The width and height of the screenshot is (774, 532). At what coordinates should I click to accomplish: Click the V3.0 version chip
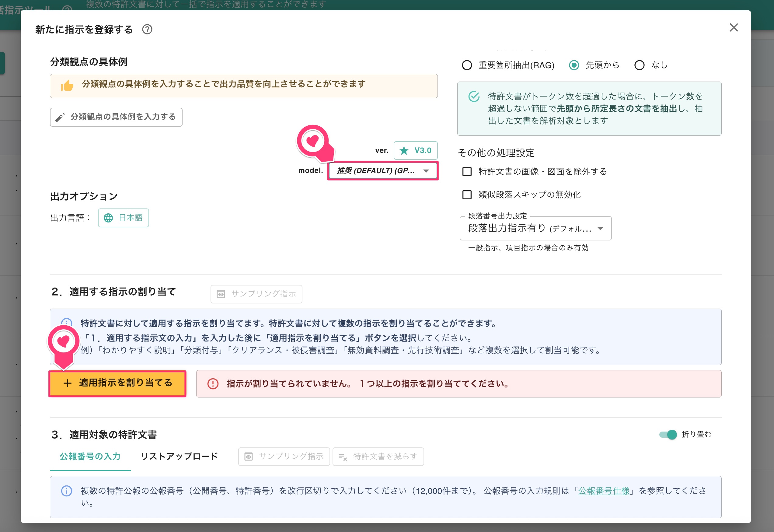(416, 151)
